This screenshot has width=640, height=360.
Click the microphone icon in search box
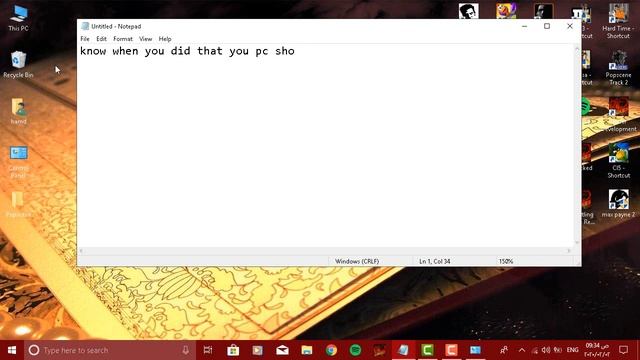(x=185, y=350)
